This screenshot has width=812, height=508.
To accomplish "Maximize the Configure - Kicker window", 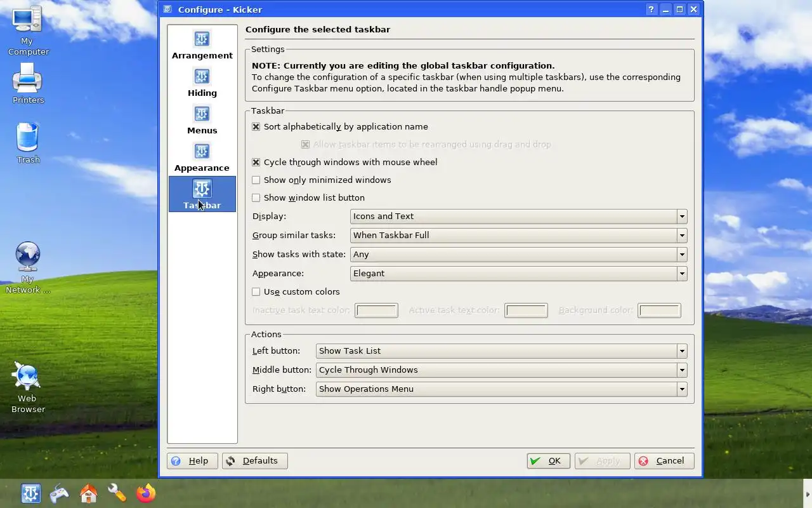I will [679, 10].
